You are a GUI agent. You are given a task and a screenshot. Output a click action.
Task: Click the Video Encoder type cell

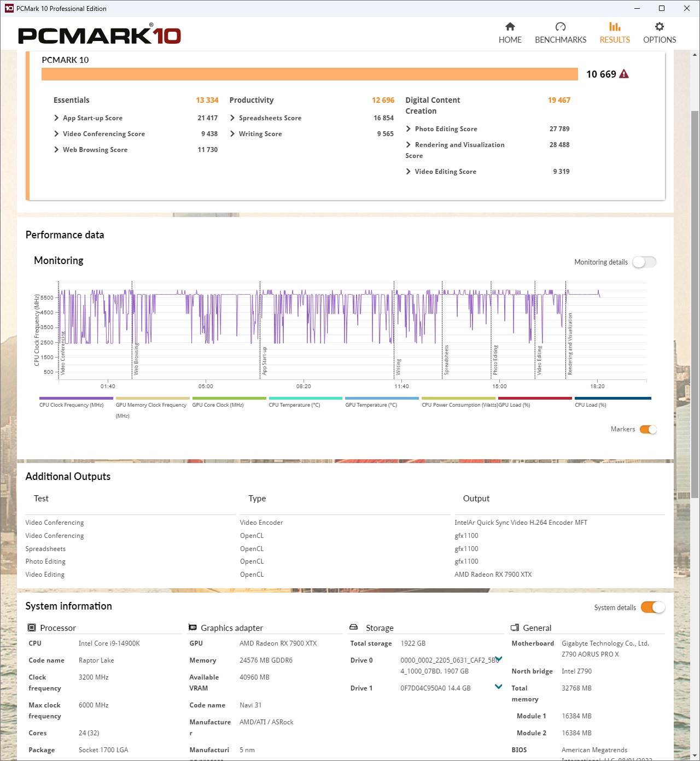coord(261,523)
